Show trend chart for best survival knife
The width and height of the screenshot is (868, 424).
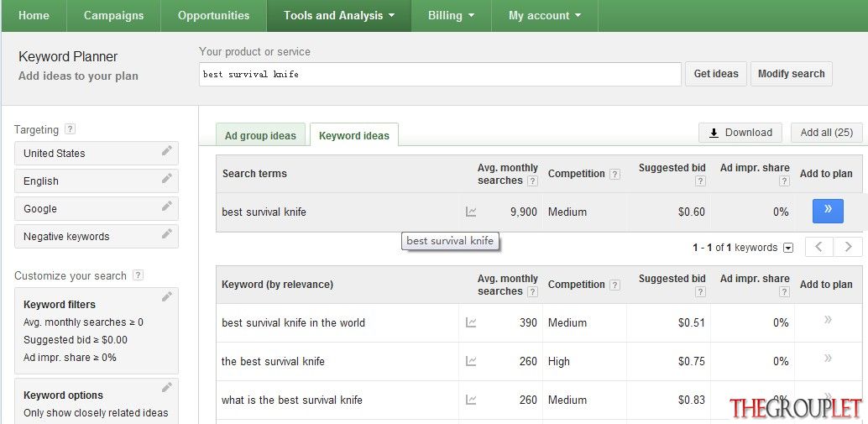tap(471, 212)
